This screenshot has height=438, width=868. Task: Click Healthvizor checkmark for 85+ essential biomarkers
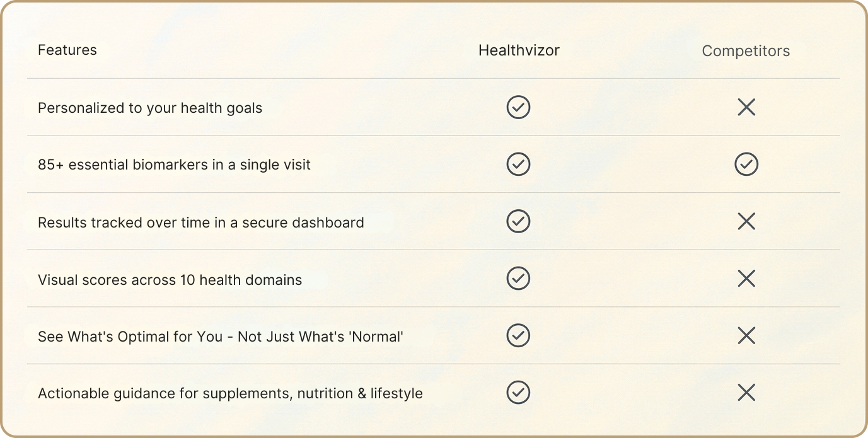tap(518, 164)
